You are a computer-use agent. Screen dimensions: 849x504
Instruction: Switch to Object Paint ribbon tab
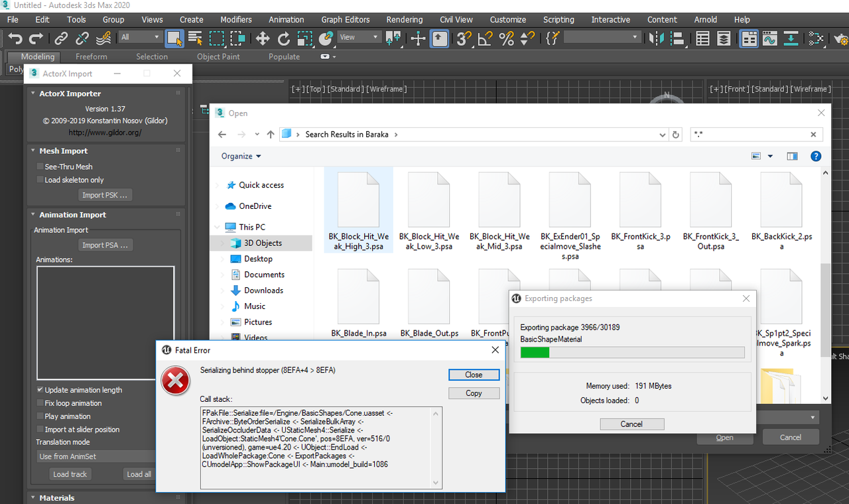tap(218, 56)
